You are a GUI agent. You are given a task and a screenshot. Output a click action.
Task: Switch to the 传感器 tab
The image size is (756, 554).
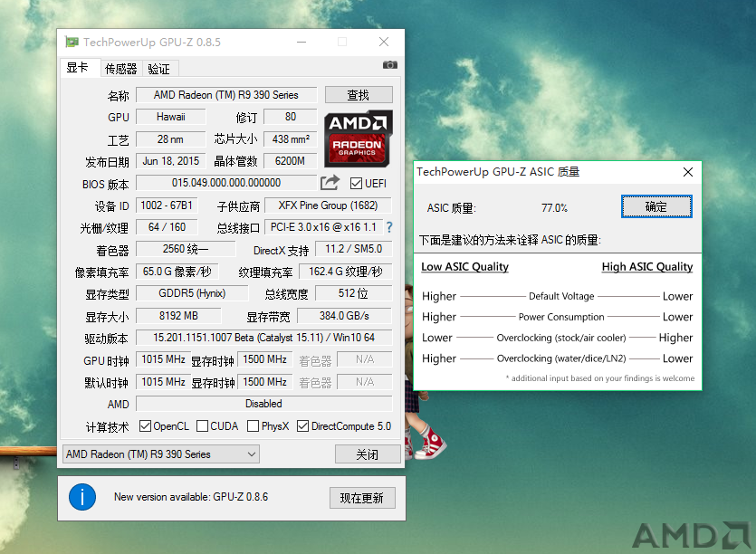point(121,69)
